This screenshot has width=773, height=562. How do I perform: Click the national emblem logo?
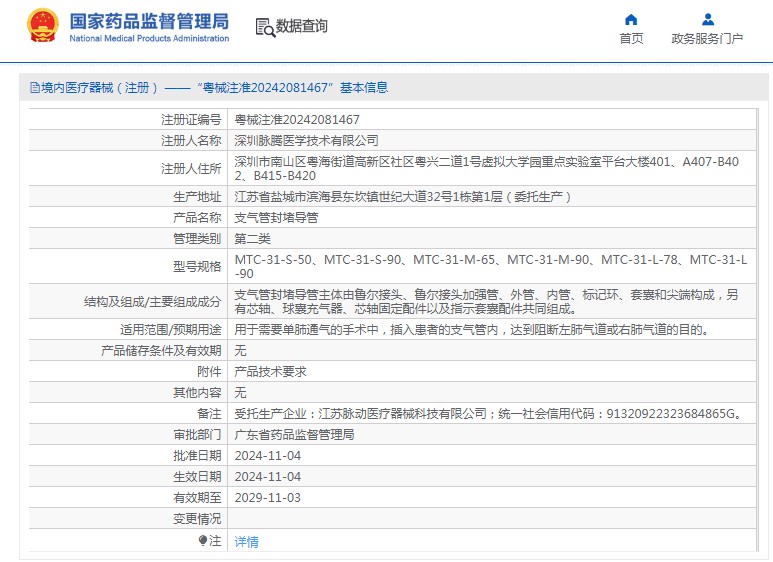(43, 26)
